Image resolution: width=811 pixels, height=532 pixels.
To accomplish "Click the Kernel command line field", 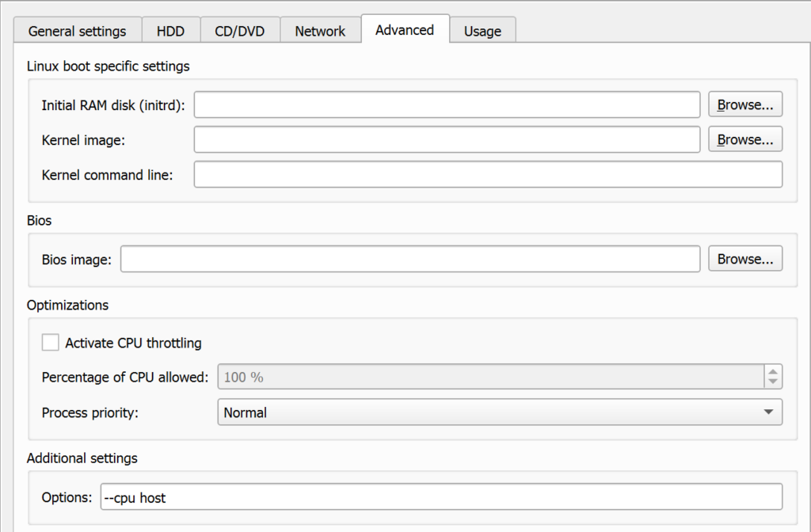I will (488, 174).
